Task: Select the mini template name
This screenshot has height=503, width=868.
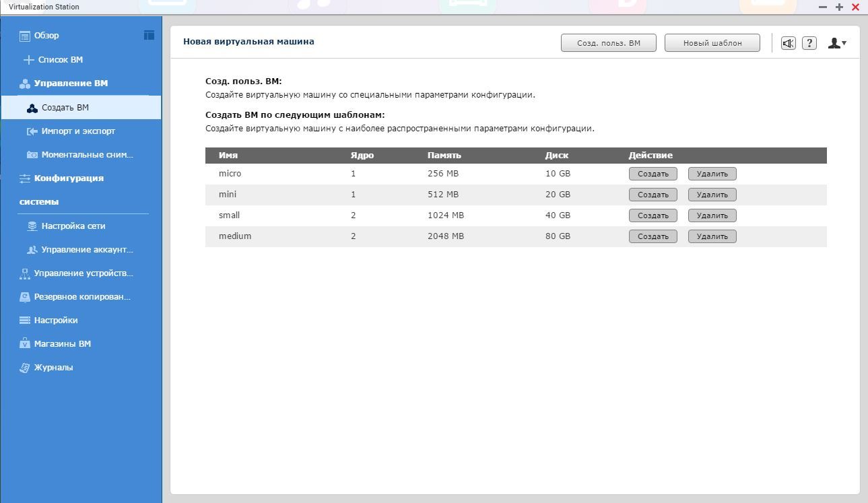Action: (x=228, y=195)
